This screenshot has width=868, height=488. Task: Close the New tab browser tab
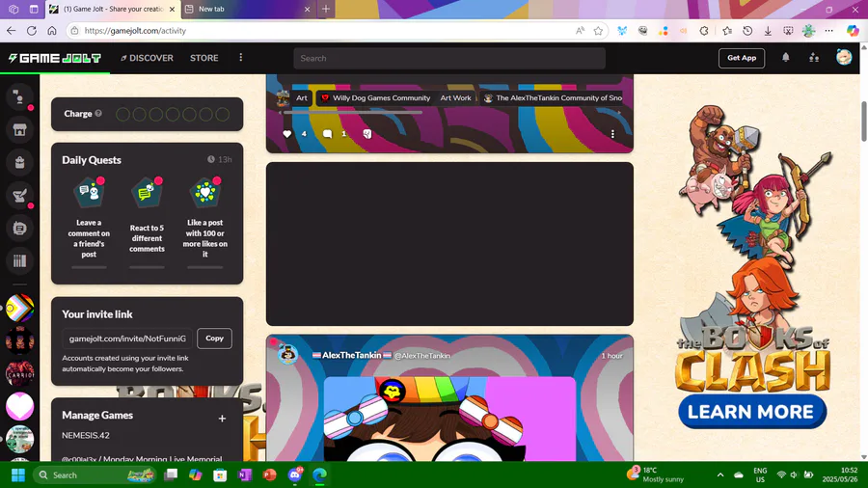pyautogui.click(x=308, y=9)
